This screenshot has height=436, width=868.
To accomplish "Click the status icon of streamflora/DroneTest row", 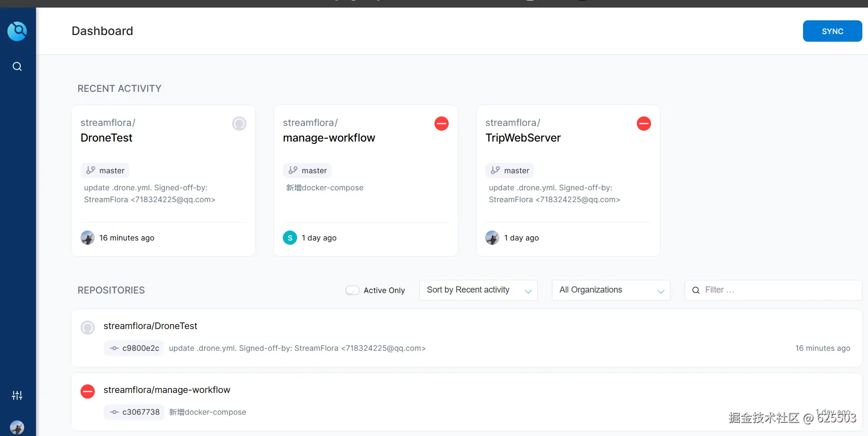I will (88, 328).
